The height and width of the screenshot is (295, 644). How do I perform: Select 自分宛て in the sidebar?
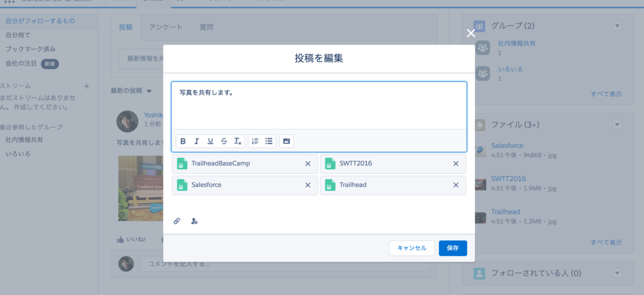[x=18, y=35]
